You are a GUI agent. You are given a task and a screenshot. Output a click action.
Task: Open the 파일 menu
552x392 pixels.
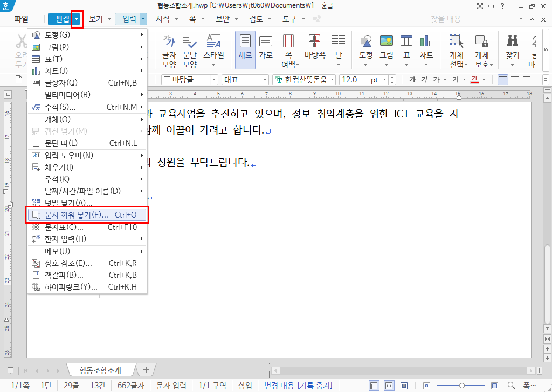[22, 19]
